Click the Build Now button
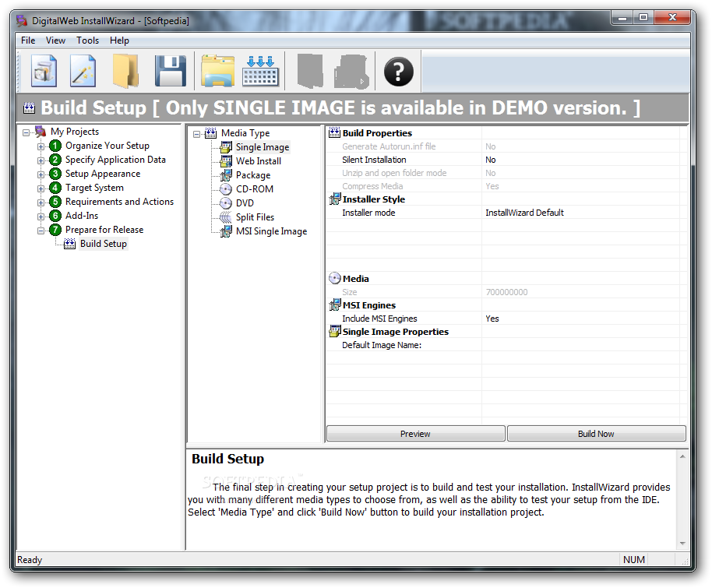Viewport: 712px width, 588px height. (596, 434)
